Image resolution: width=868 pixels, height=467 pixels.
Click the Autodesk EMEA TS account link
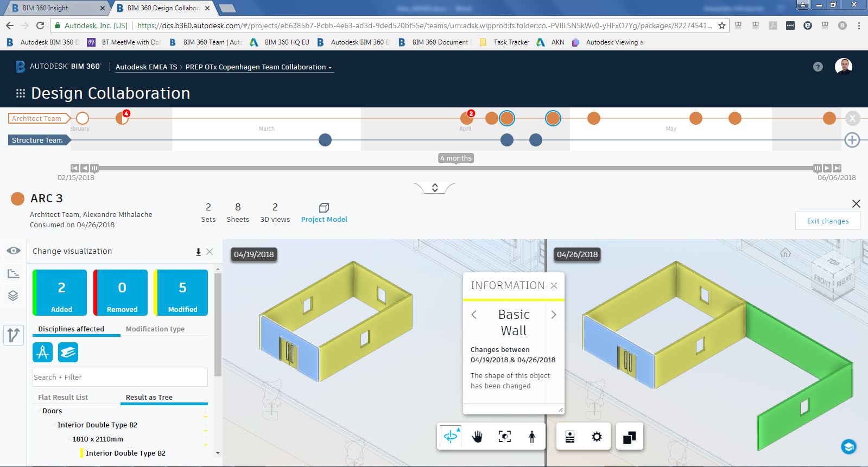coord(146,67)
